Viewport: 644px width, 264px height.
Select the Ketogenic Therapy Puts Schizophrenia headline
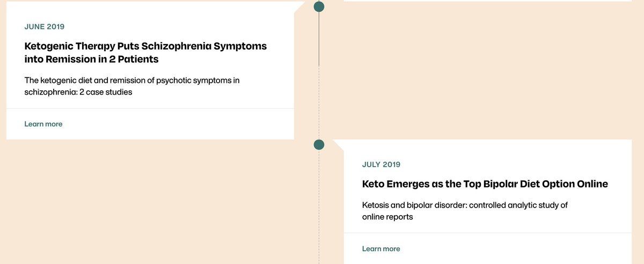(145, 52)
